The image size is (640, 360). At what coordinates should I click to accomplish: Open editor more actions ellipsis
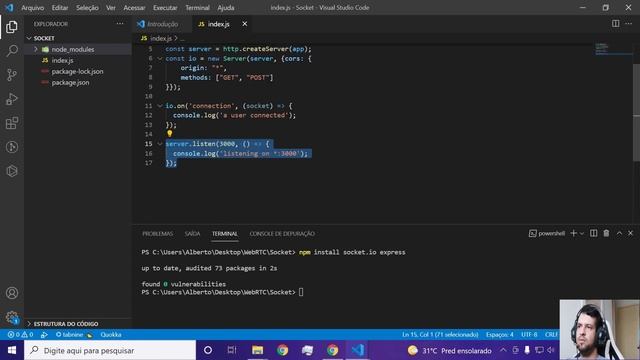[x=629, y=24]
